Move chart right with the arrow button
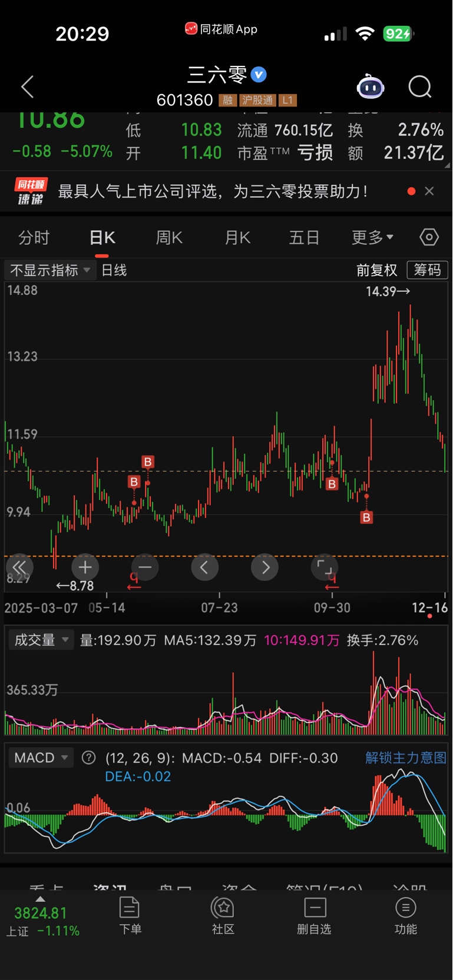The height and width of the screenshot is (980, 453). click(x=265, y=567)
